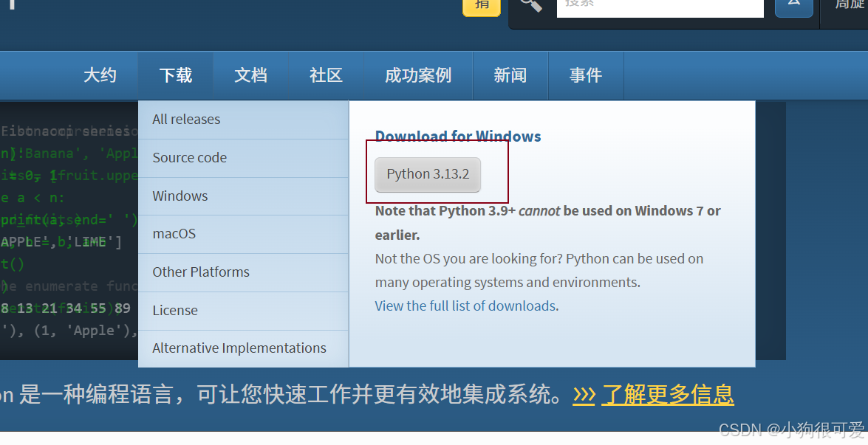Screen dimensions: 868x445
Task: Choose macOS in downloads menu
Action: click(243, 234)
